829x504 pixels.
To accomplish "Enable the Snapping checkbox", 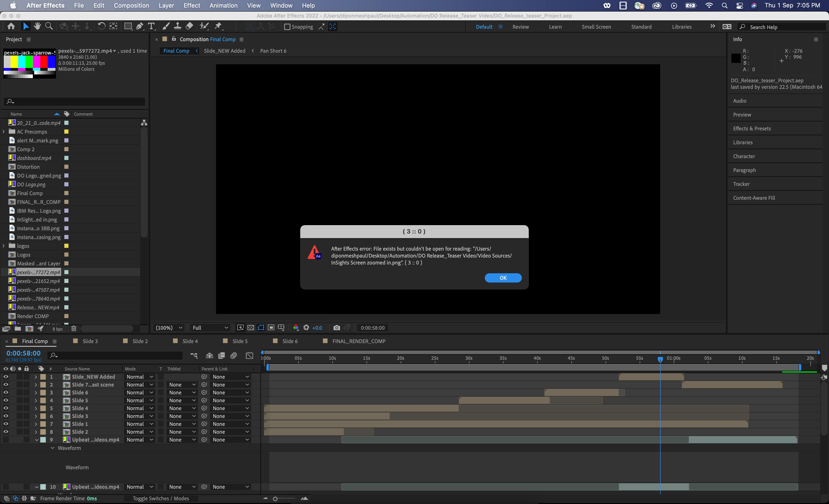I will point(287,27).
